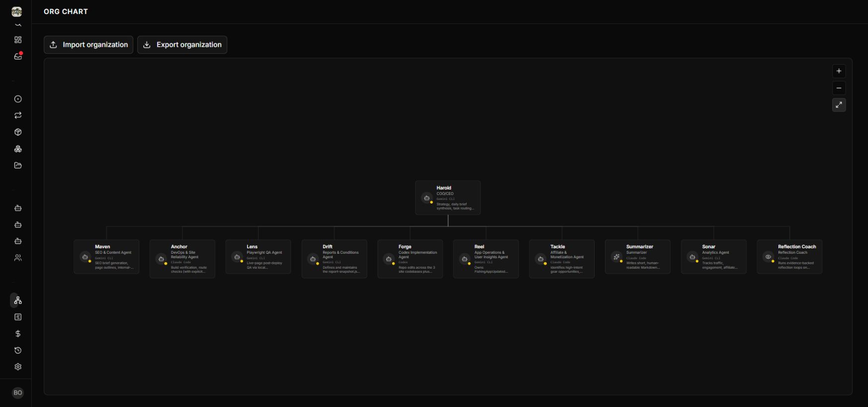This screenshot has width=868, height=407.
Task: Click "Tracks traffic, engagement" text on Sonar
Action: pos(720,265)
